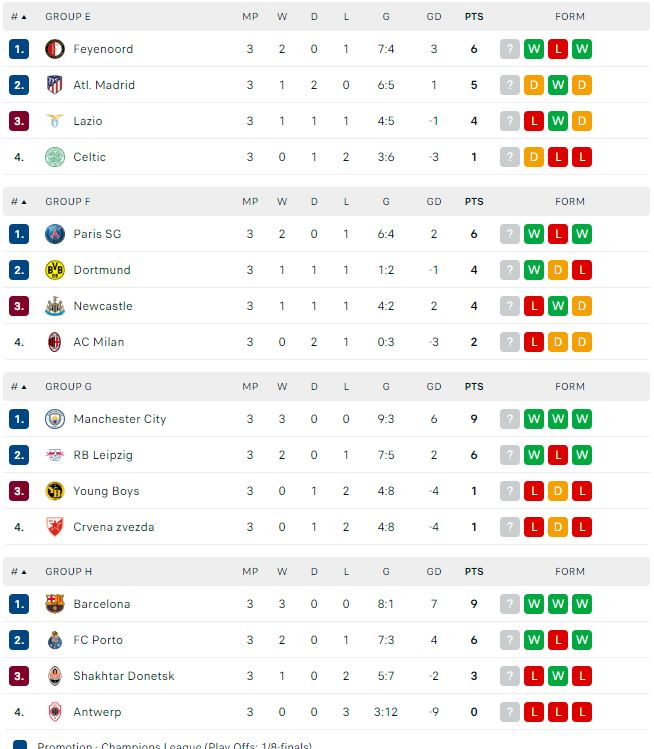Viewport: 654px width, 749px height.
Task: Open the AC Milan team logo
Action: click(55, 342)
